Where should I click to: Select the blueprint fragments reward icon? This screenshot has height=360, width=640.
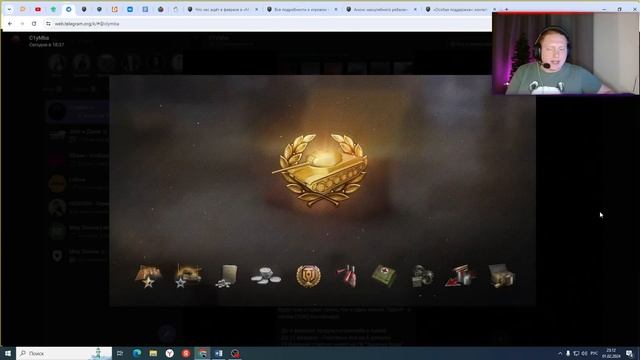(x=227, y=276)
